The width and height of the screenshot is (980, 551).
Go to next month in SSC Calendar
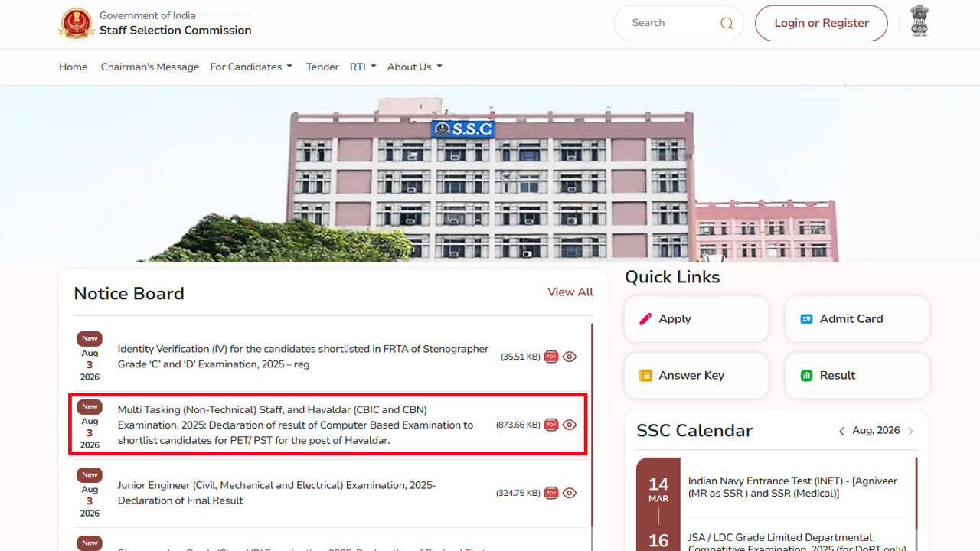[x=910, y=431]
